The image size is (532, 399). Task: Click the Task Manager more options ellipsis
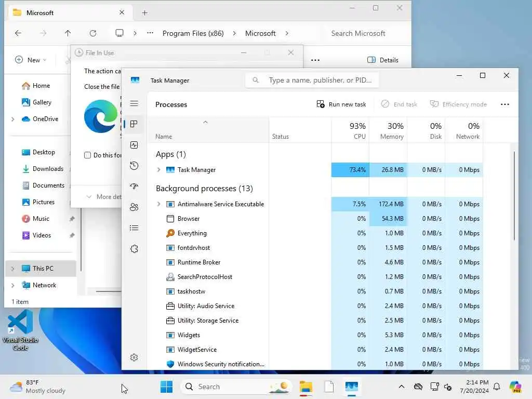click(505, 104)
